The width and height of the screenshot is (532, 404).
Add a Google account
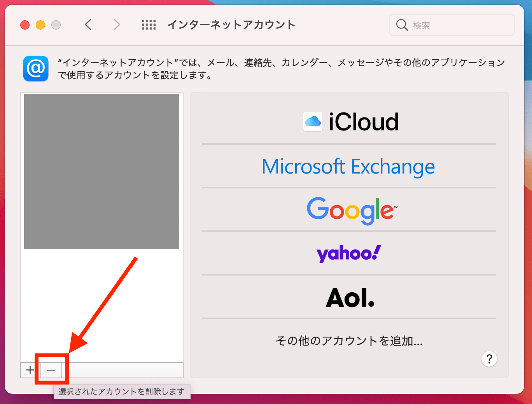349,210
